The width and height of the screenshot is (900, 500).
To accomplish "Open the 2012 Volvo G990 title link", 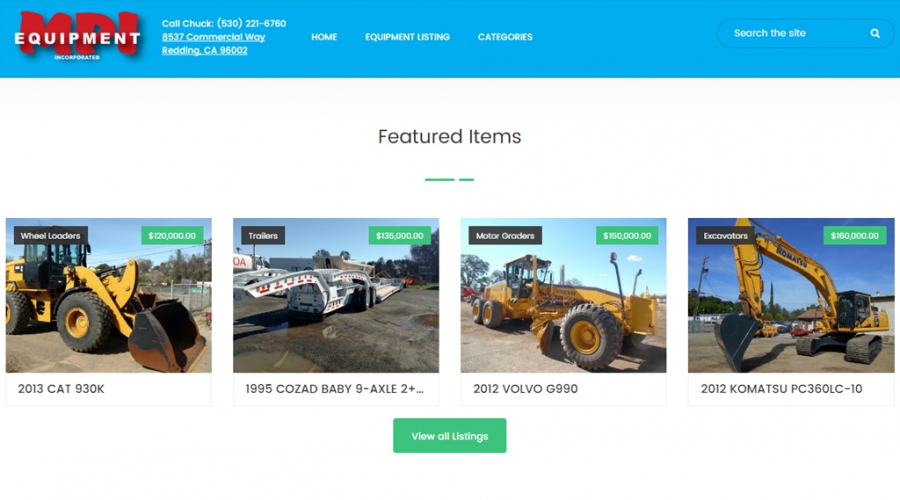I will point(525,389).
